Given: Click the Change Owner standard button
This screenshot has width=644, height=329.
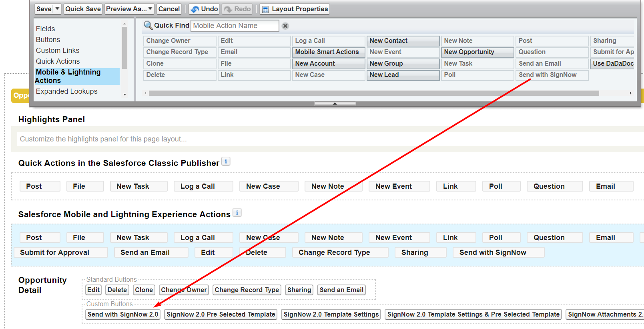Looking at the screenshot, I should click(184, 290).
